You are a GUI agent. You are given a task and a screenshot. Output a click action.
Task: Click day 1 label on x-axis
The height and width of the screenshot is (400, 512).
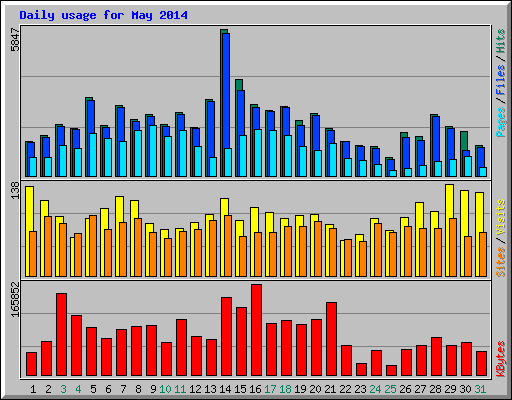point(33,389)
